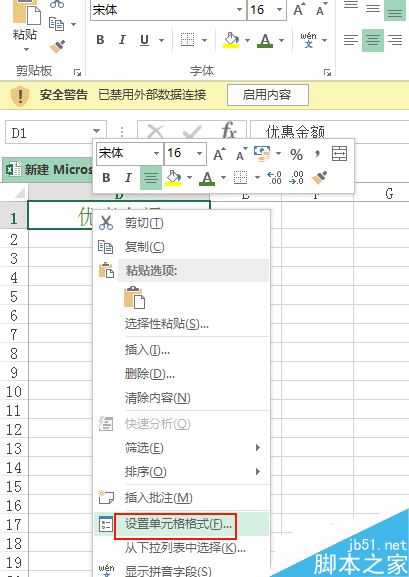Open mini toolbar font name 宋体 dropdown
Image resolution: width=409 pixels, height=577 pixels.
coord(156,153)
